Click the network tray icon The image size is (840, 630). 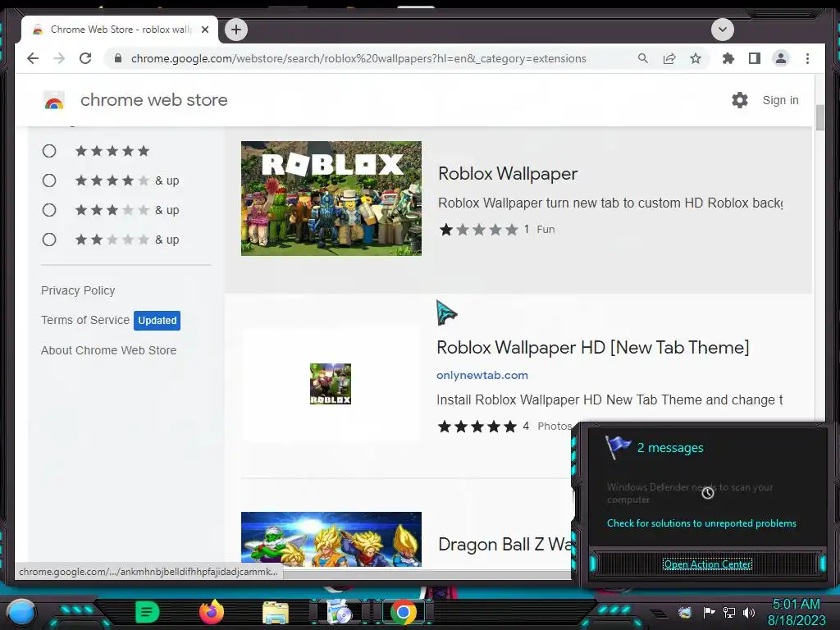(x=728, y=612)
